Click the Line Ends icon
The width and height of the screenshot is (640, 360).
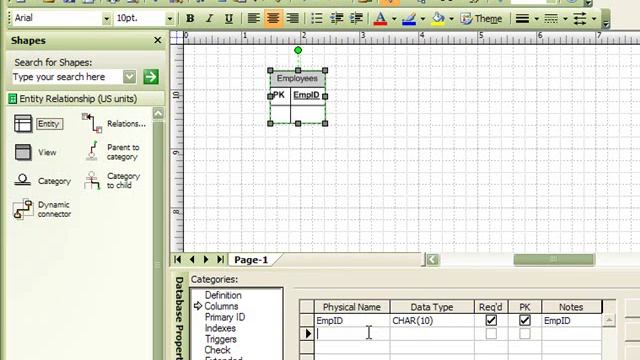pyautogui.click(x=580, y=18)
